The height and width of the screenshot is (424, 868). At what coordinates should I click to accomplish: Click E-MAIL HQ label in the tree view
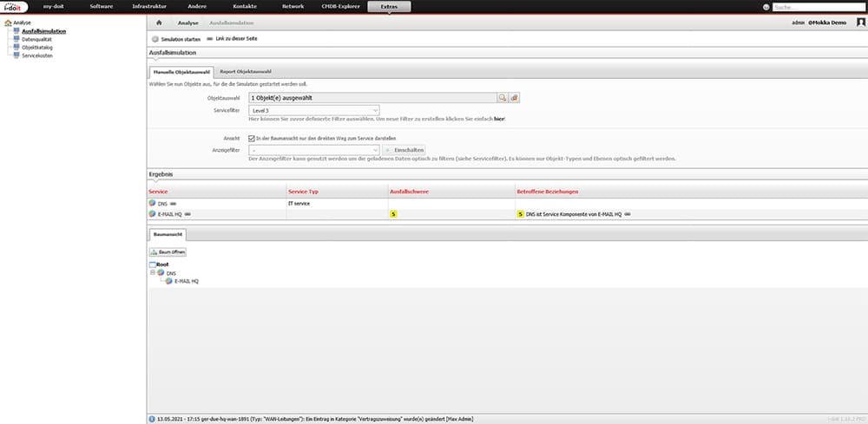pos(187,282)
